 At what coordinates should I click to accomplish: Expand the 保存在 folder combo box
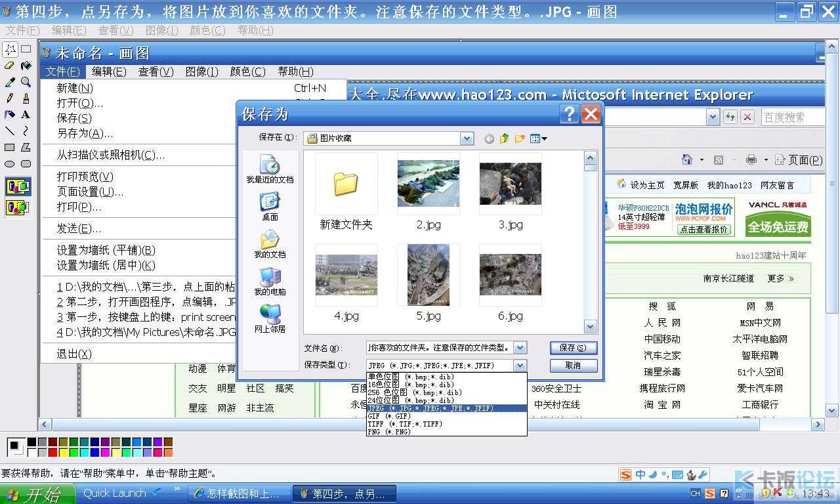[x=467, y=138]
